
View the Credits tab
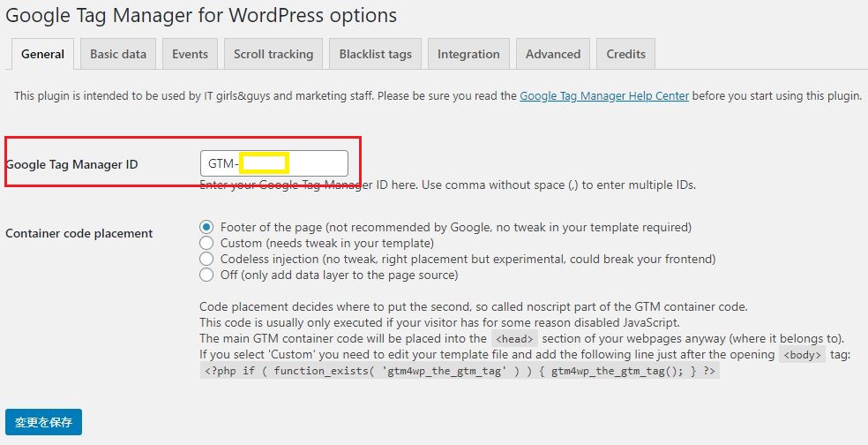click(x=625, y=54)
